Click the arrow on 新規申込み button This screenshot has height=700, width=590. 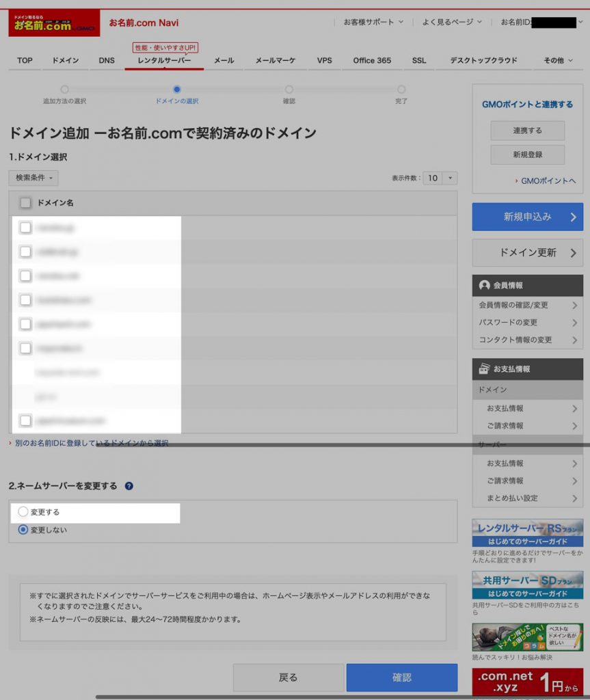click(x=574, y=217)
